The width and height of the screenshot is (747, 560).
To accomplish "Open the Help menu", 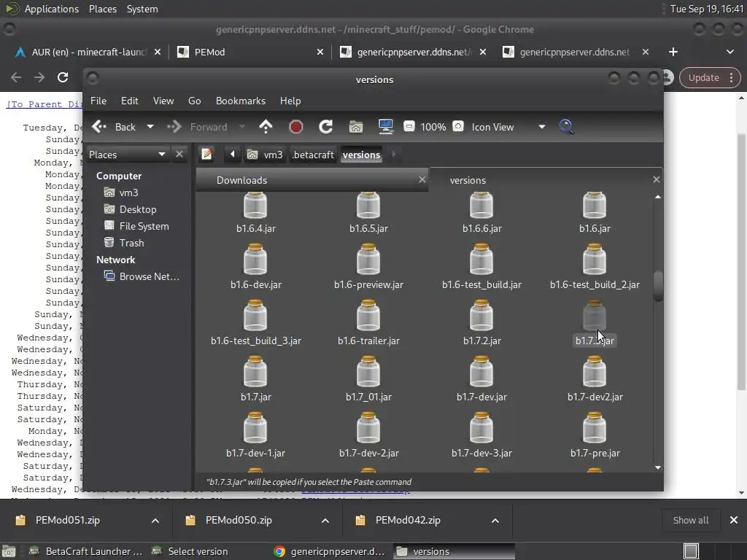I will coord(290,101).
